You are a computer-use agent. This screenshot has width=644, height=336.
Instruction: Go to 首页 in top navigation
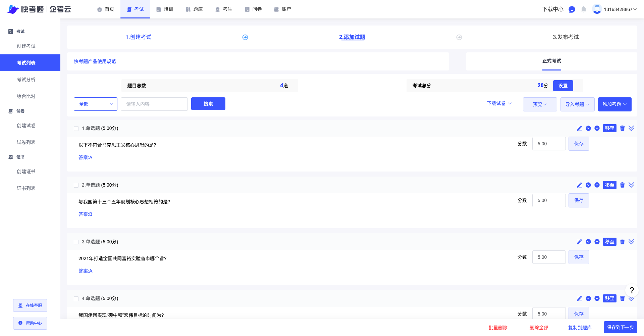(106, 9)
